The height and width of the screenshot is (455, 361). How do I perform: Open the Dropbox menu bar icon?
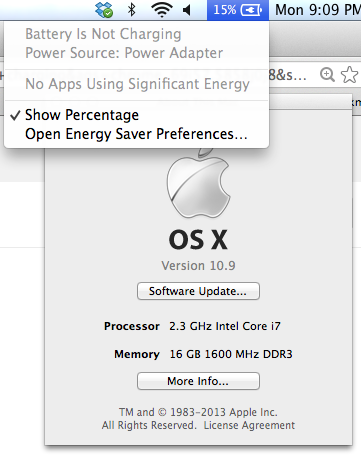[x=104, y=10]
